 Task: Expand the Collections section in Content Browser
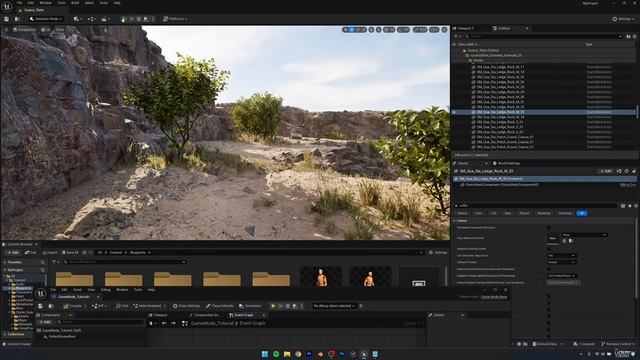tap(5, 334)
